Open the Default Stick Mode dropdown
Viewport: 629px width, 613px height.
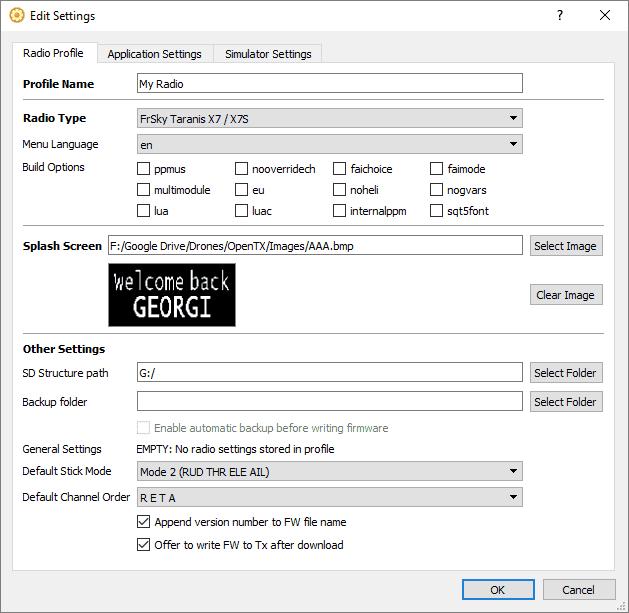tap(330, 471)
